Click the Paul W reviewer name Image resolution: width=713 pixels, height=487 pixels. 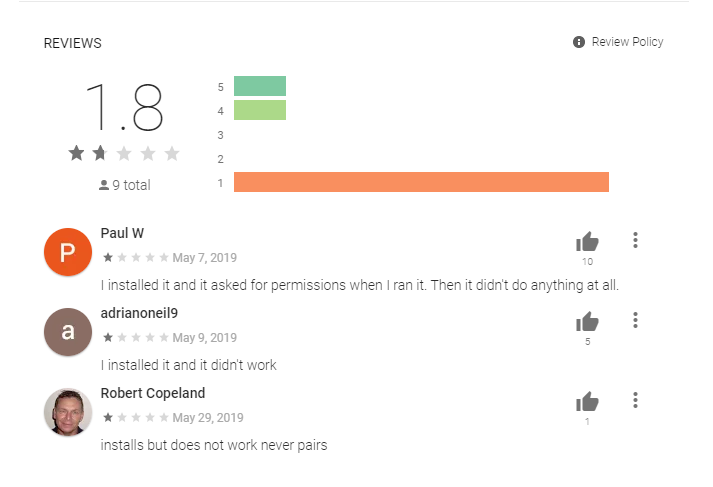click(122, 233)
